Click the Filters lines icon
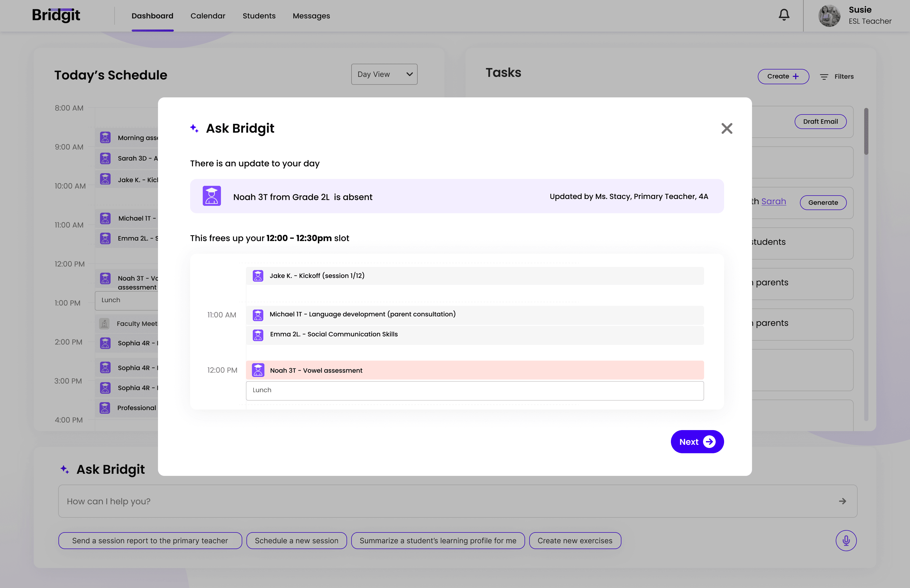 (824, 77)
